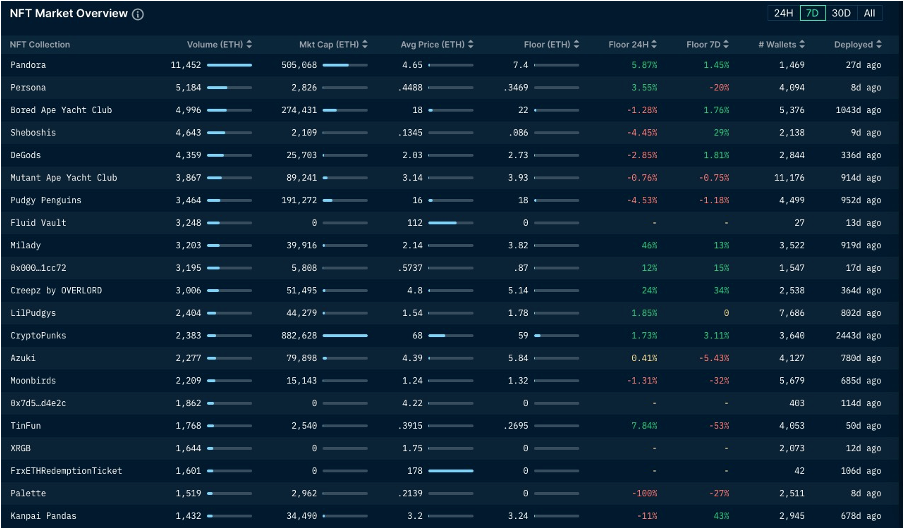
Task: Sort by Mkt Cap (ETH) arrows icon
Action: [365, 44]
